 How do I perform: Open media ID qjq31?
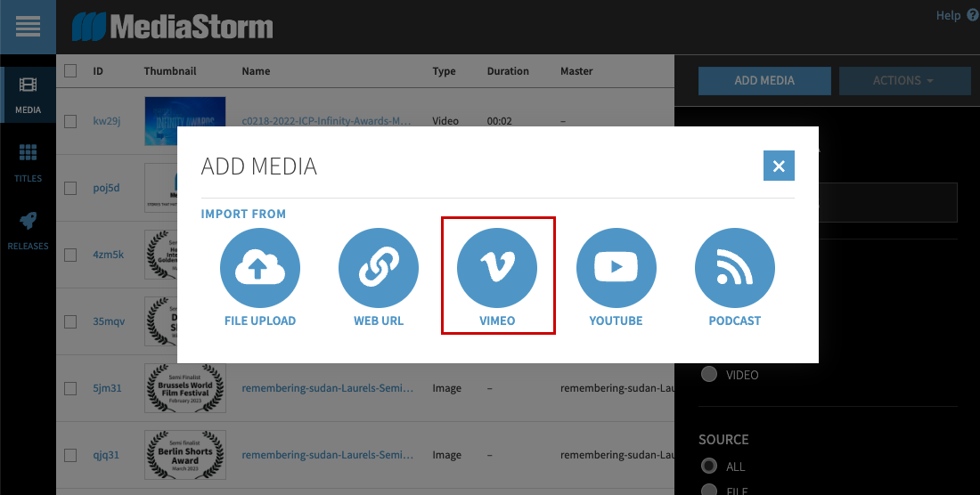pyautogui.click(x=106, y=455)
